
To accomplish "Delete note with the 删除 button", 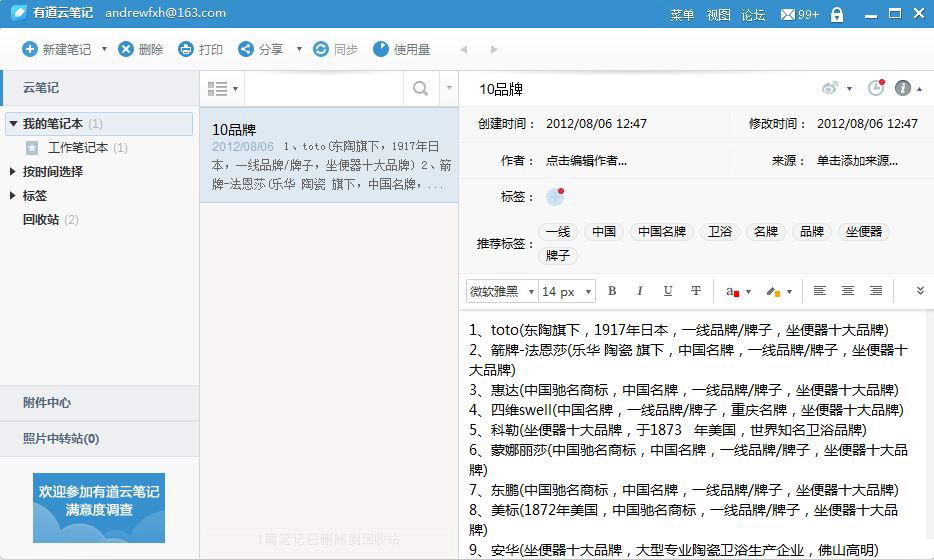I will (141, 49).
